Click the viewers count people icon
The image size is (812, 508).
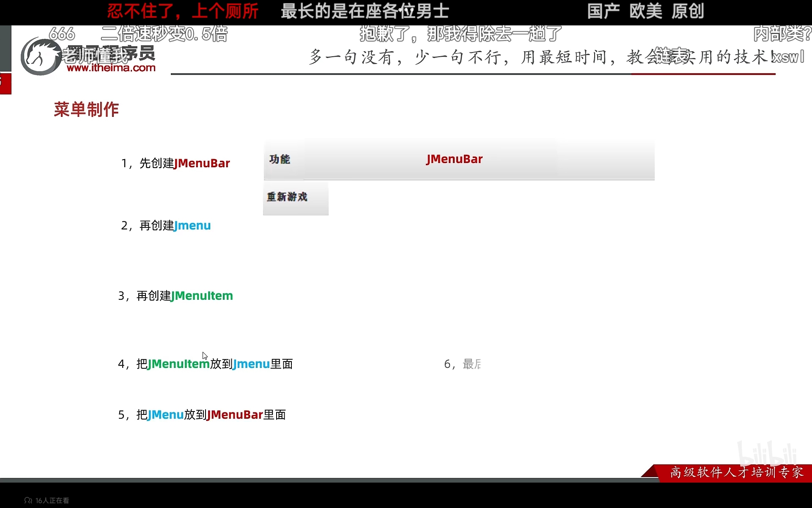(x=27, y=500)
